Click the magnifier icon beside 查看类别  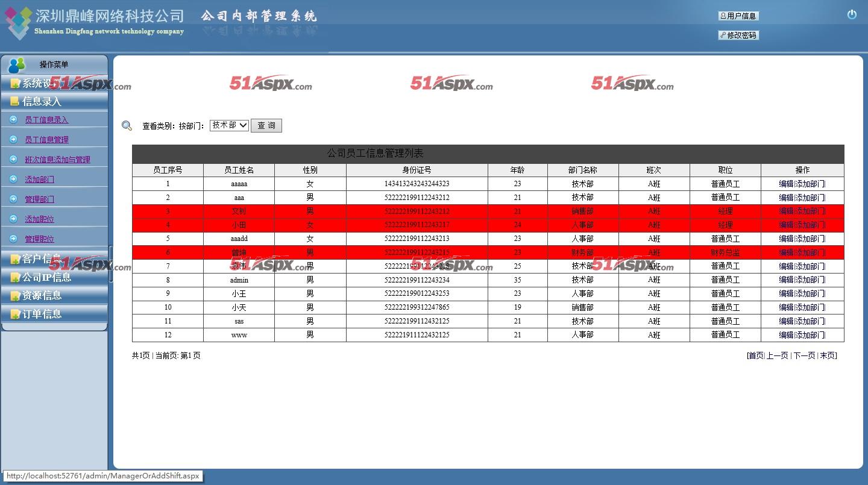(x=127, y=125)
